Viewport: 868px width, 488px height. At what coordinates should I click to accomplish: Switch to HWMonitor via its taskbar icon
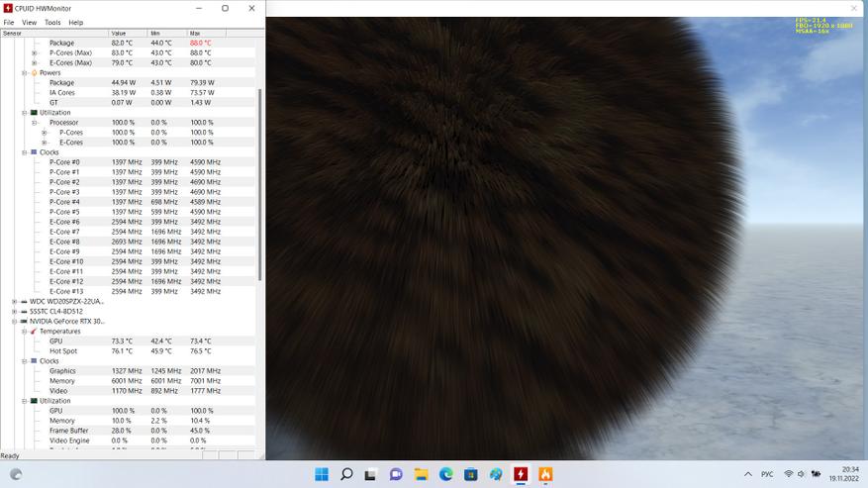[521, 474]
